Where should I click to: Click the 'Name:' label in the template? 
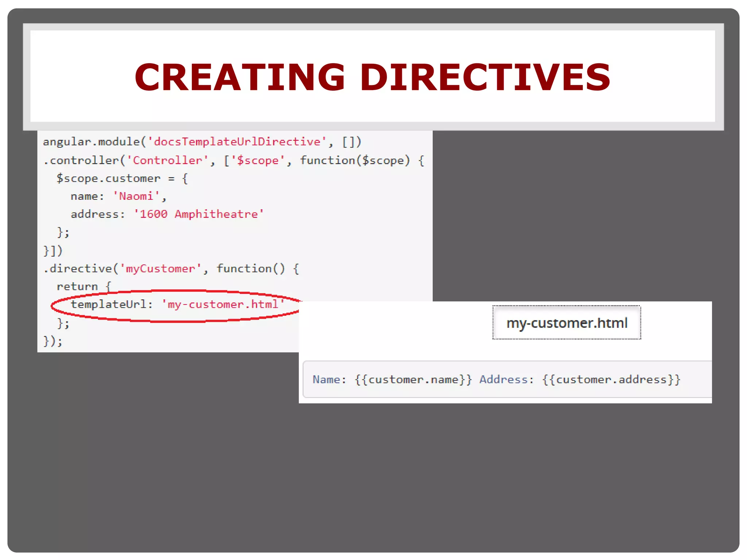(329, 380)
